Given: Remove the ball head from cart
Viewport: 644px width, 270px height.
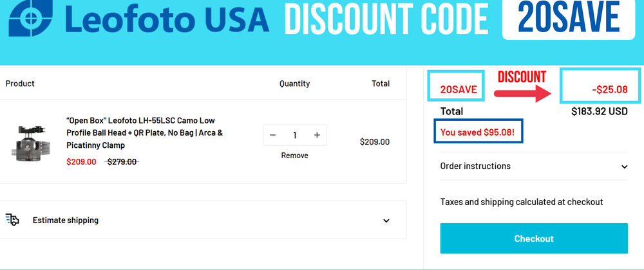Looking at the screenshot, I should [294, 156].
